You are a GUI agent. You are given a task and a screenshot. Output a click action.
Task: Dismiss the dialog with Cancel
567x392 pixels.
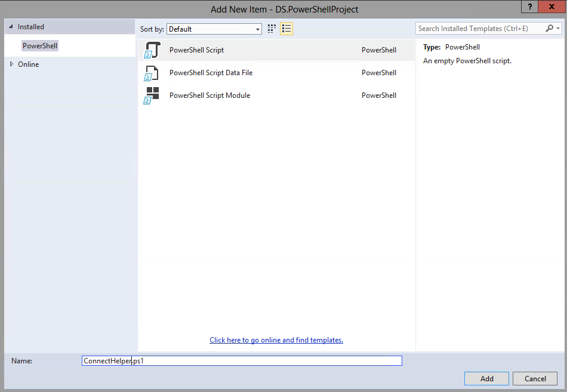pos(535,378)
